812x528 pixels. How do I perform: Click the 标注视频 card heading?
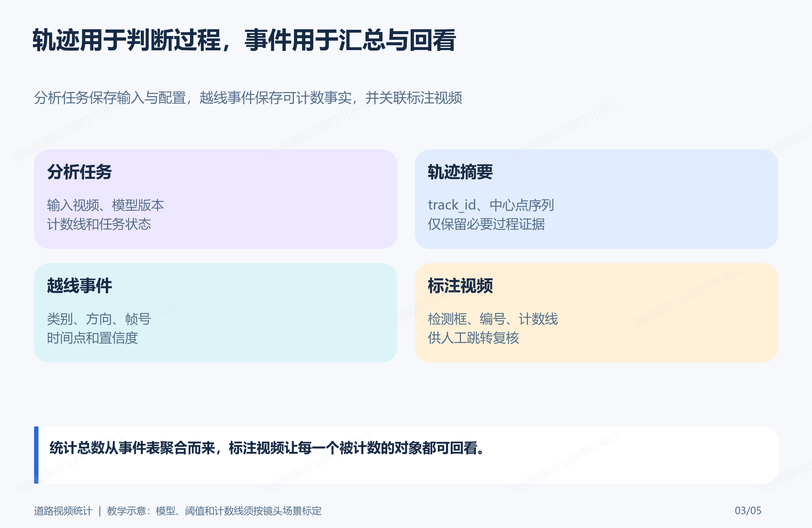pos(460,286)
